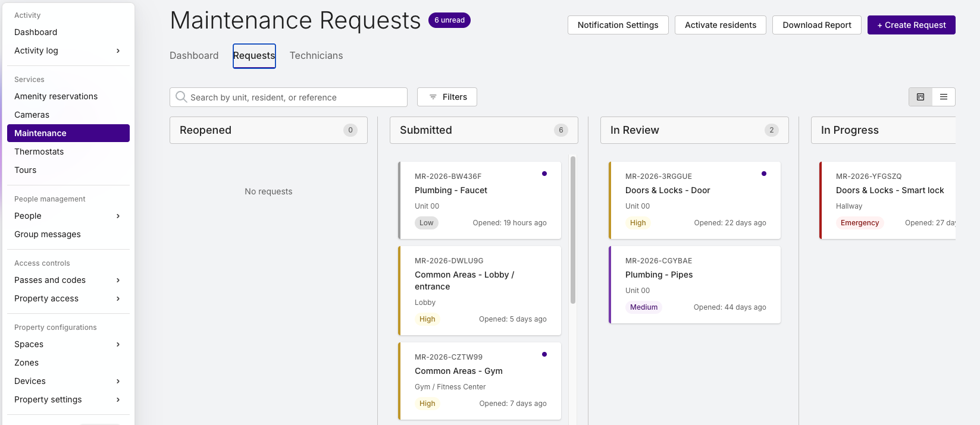Go to Amenity reservations
This screenshot has width=980, height=425.
click(68, 96)
